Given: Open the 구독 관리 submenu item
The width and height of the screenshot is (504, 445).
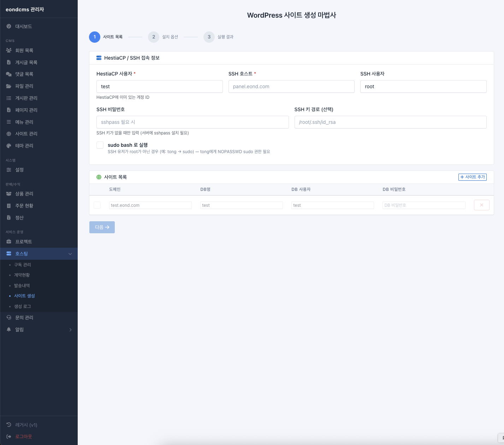Looking at the screenshot, I should tap(23, 265).
